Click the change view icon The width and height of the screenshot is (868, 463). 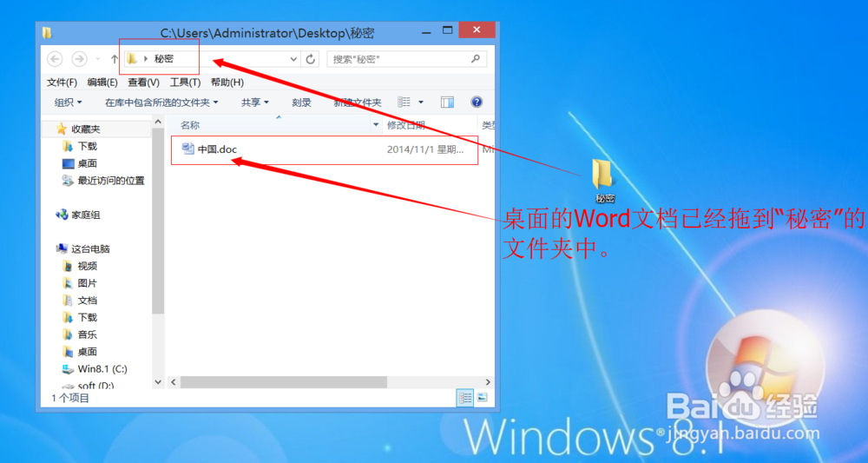[404, 102]
